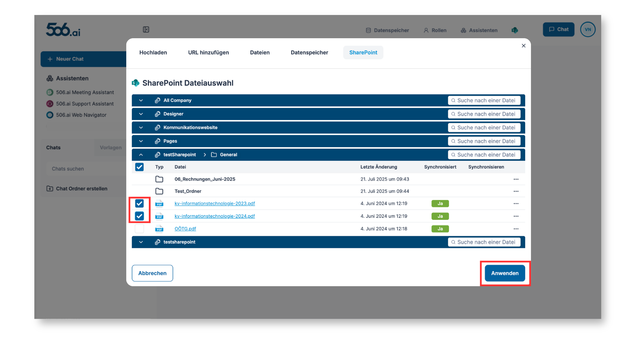Open more options for kv-informationstechnologie-2023.pdf

click(x=516, y=203)
